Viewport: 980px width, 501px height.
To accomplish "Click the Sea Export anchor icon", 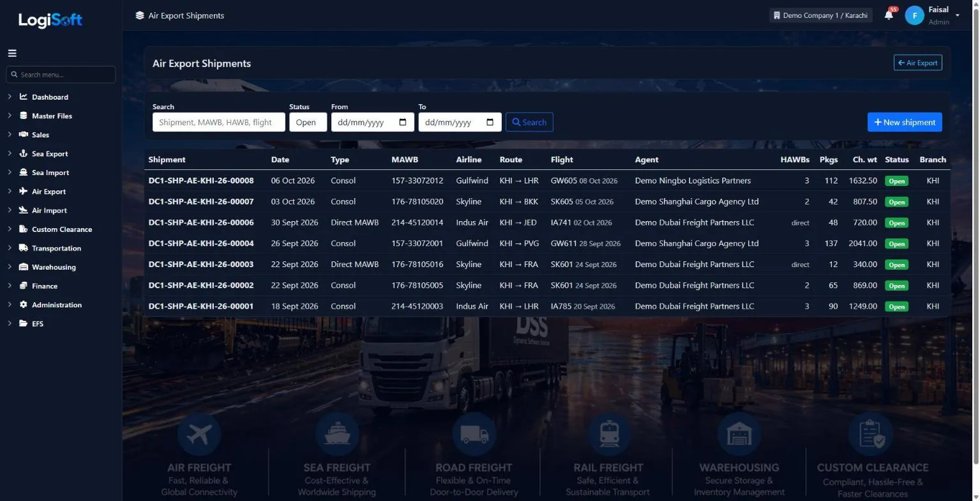I will [24, 153].
